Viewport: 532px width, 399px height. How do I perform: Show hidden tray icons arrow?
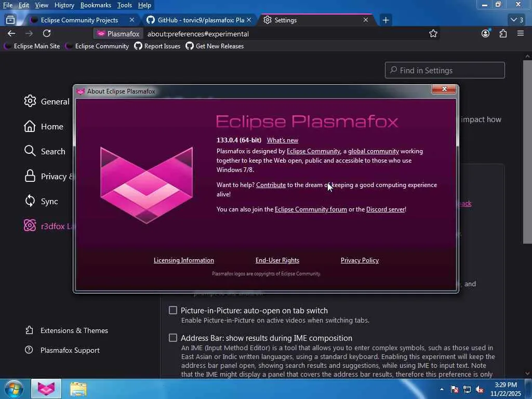coord(442,389)
